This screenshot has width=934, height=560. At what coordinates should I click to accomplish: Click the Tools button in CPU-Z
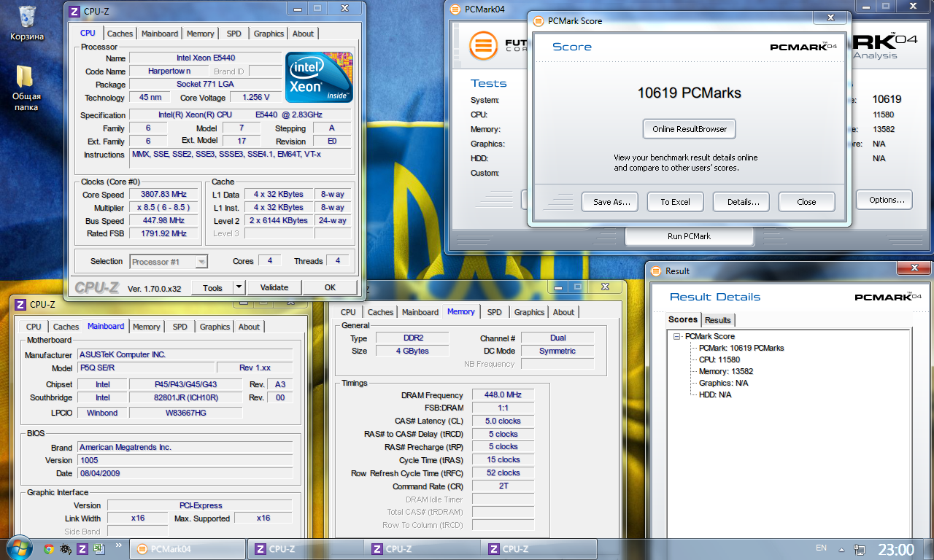pyautogui.click(x=212, y=287)
